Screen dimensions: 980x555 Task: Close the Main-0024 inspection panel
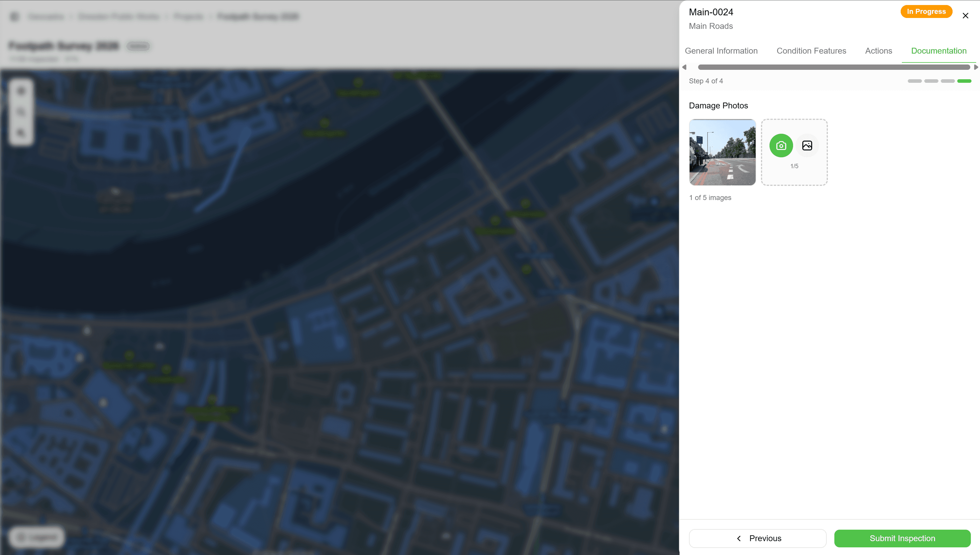[x=965, y=16]
